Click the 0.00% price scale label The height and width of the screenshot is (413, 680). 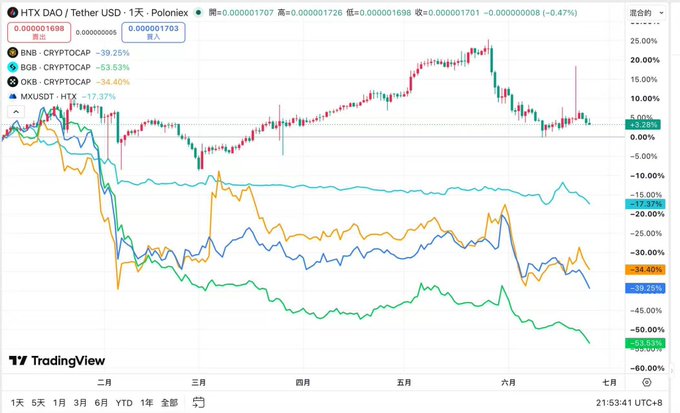tap(643, 137)
